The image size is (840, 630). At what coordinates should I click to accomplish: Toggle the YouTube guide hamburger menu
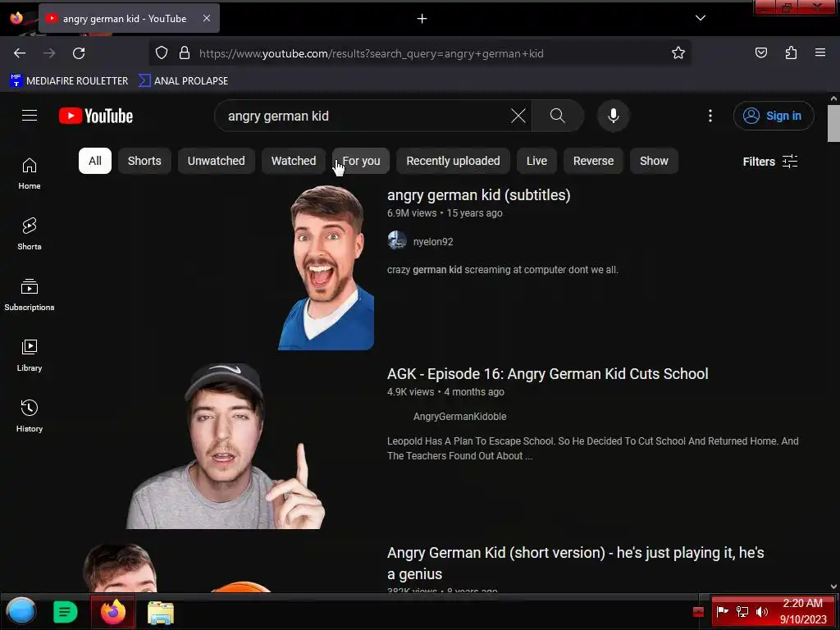point(30,116)
